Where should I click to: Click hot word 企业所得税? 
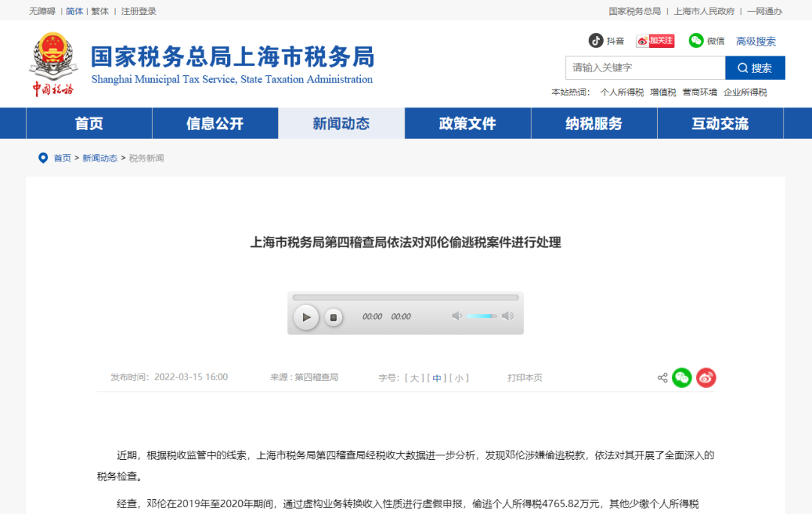745,92
